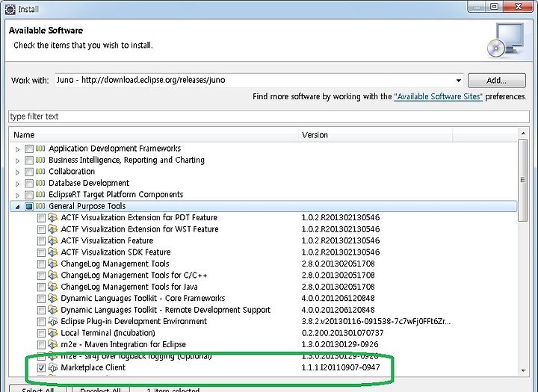This screenshot has width=538, height=392.
Task: Open the Work with site dropdown
Action: [x=458, y=81]
